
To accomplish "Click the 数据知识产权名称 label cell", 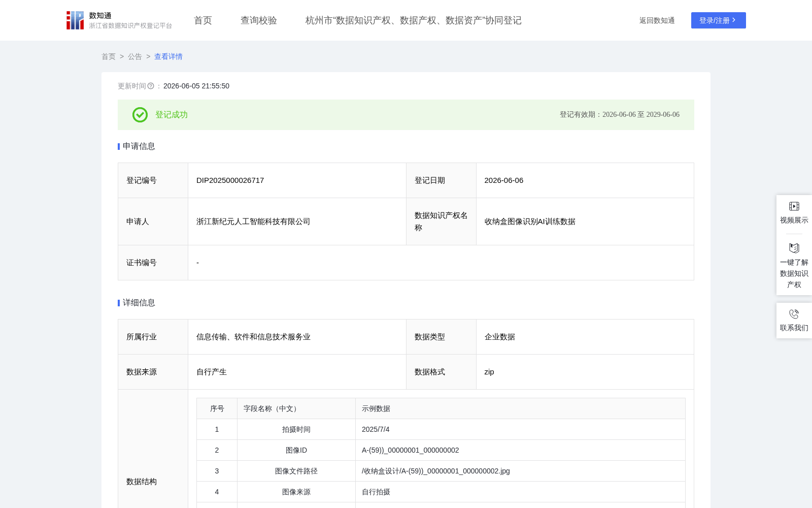I will click(x=441, y=221).
